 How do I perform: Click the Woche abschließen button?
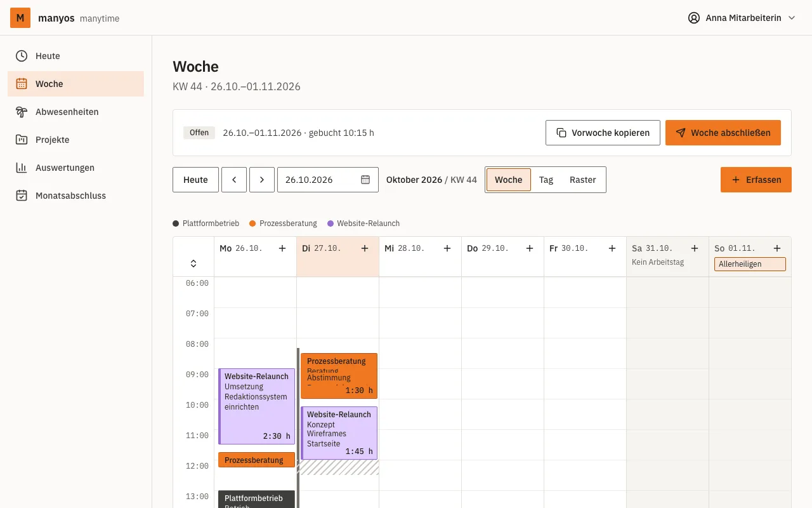723,133
